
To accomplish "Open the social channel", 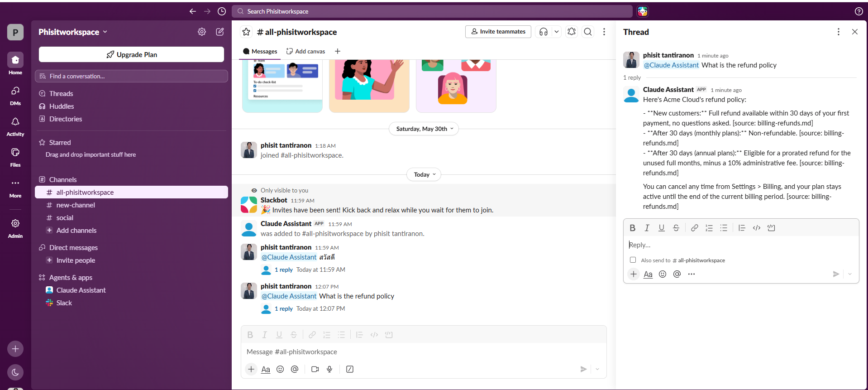I will (x=131, y=217).
